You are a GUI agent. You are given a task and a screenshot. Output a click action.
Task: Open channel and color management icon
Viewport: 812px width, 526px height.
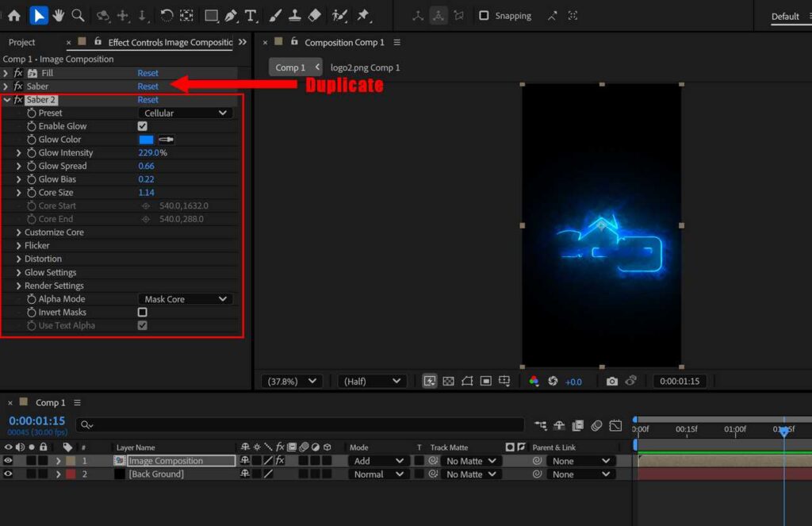pos(534,382)
